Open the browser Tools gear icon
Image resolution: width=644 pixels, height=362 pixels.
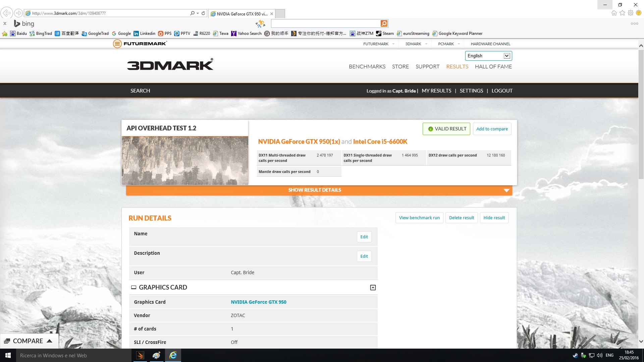pyautogui.click(x=631, y=13)
